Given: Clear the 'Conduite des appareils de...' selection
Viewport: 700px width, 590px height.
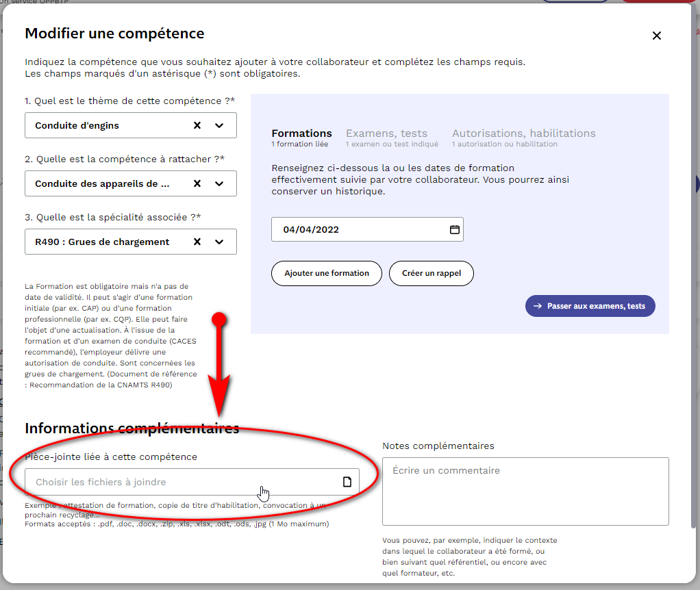Looking at the screenshot, I should [197, 183].
